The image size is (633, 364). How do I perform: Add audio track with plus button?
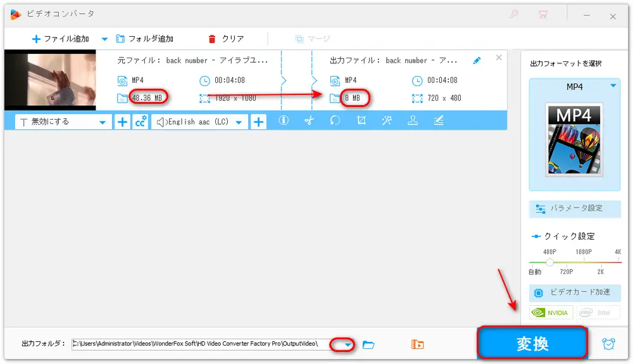pyautogui.click(x=258, y=122)
